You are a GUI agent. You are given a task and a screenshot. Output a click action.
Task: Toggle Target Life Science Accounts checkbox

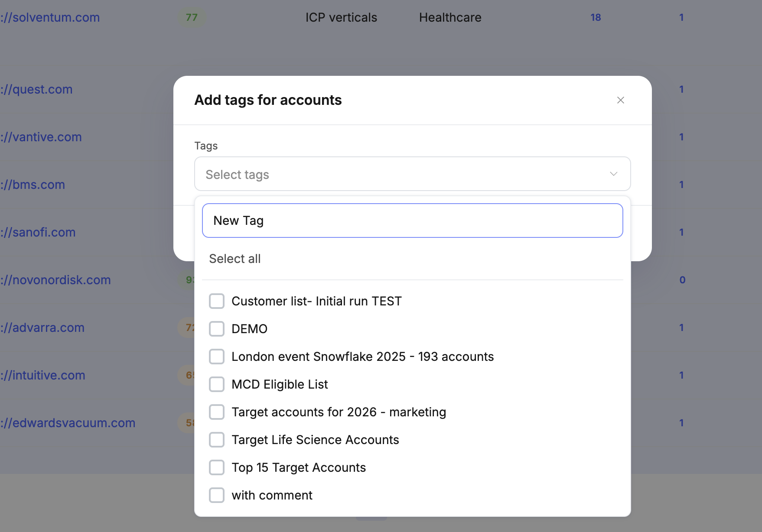coord(217,440)
